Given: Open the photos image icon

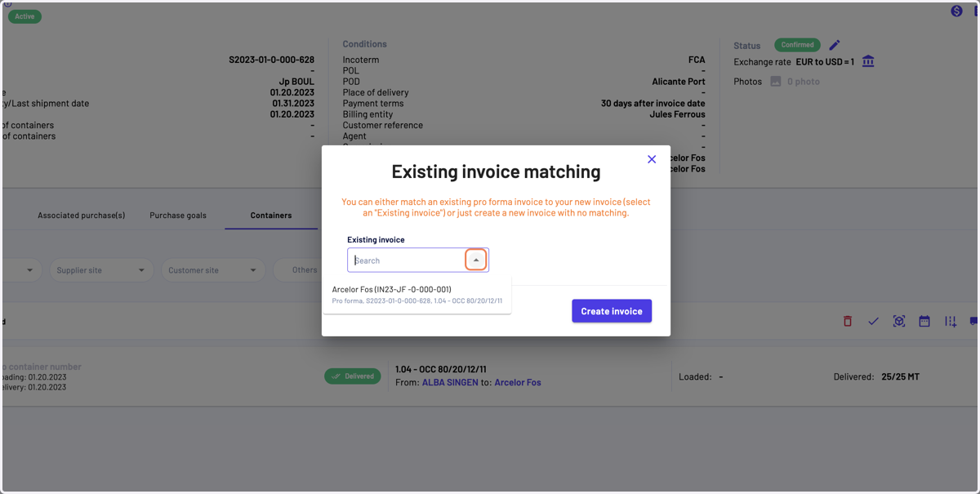Looking at the screenshot, I should (x=776, y=82).
